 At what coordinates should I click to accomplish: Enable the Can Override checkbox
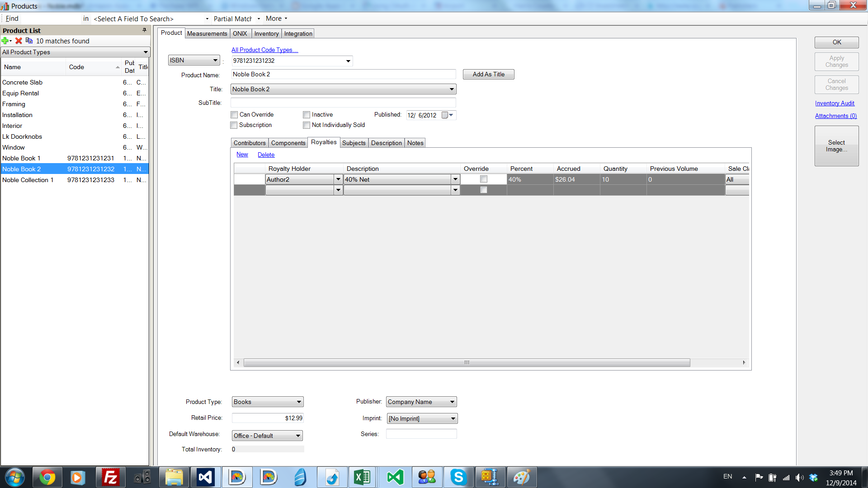tap(234, 115)
